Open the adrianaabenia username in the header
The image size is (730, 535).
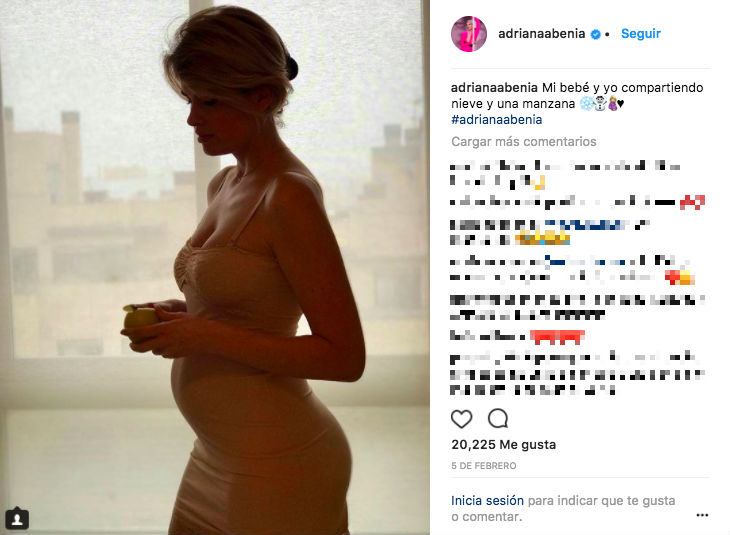[541, 34]
